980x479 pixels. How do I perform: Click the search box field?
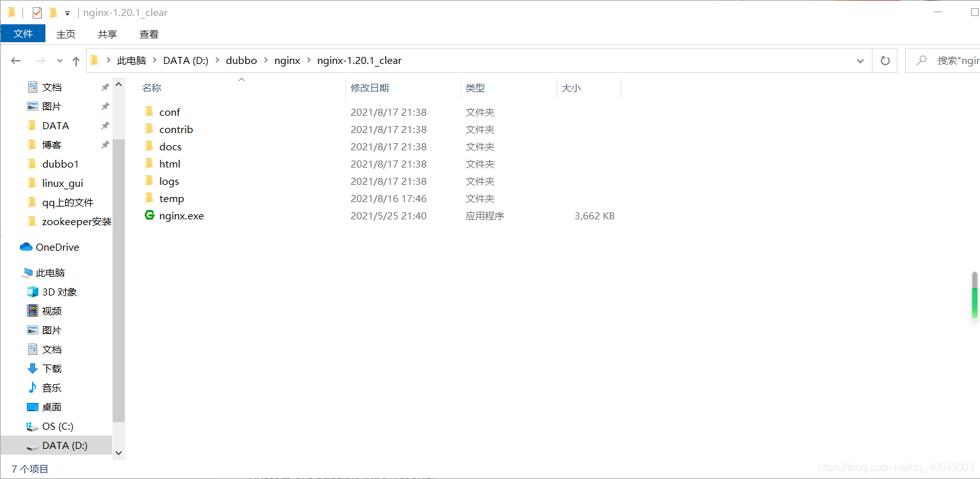tap(944, 61)
